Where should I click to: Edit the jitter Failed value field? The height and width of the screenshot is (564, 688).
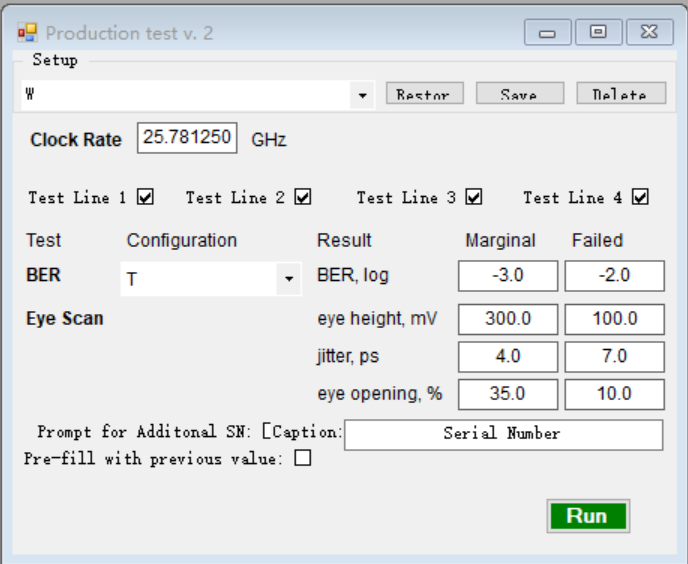(614, 356)
